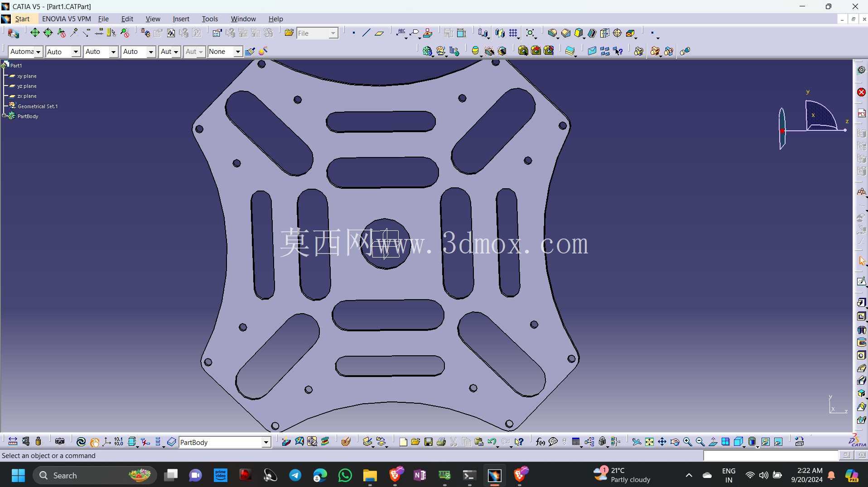The image size is (868, 487).
Task: Open the Start menu
Action: [x=22, y=19]
